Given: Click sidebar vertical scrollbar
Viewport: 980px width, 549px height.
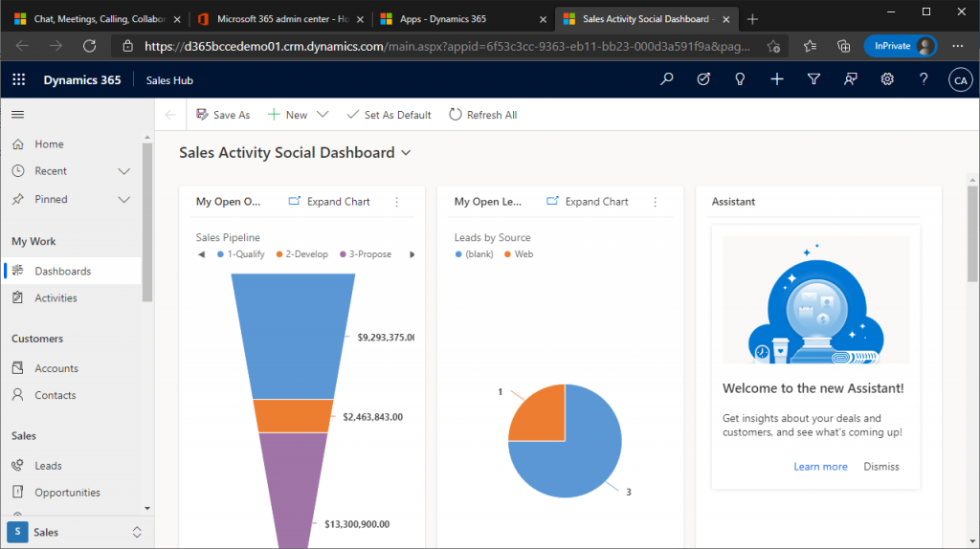Looking at the screenshot, I should click(147, 222).
